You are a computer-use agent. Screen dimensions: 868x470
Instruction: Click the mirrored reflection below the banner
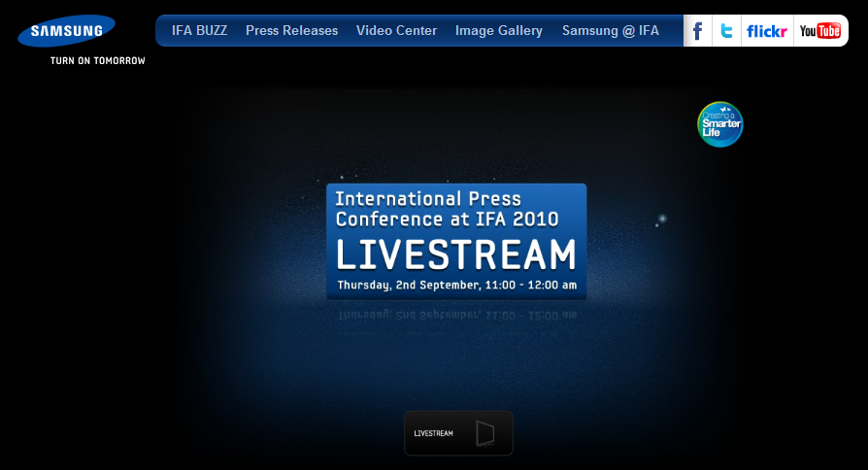coord(456,315)
